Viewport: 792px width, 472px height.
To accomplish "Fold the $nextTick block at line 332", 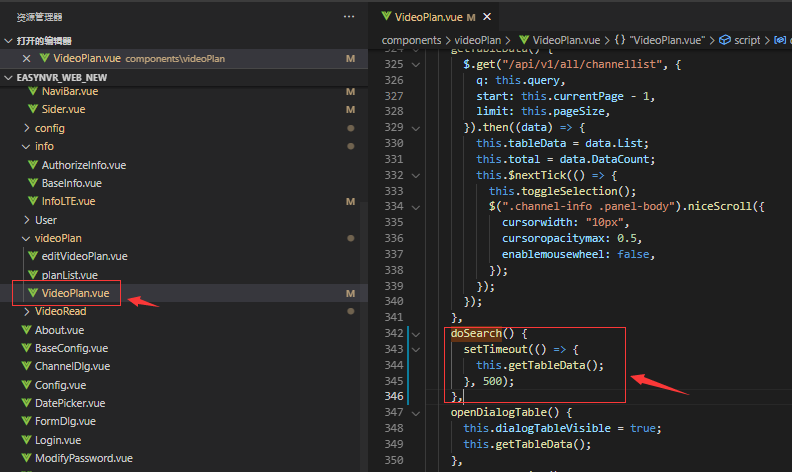I will coord(416,176).
